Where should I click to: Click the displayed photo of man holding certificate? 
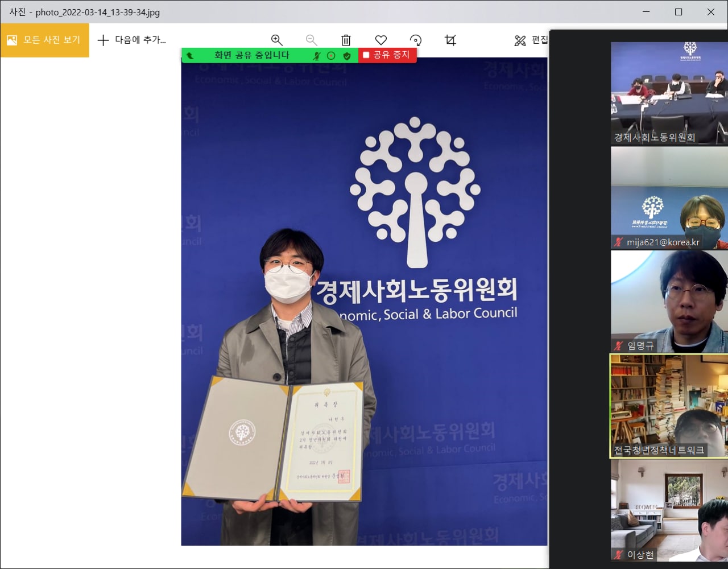click(x=364, y=302)
